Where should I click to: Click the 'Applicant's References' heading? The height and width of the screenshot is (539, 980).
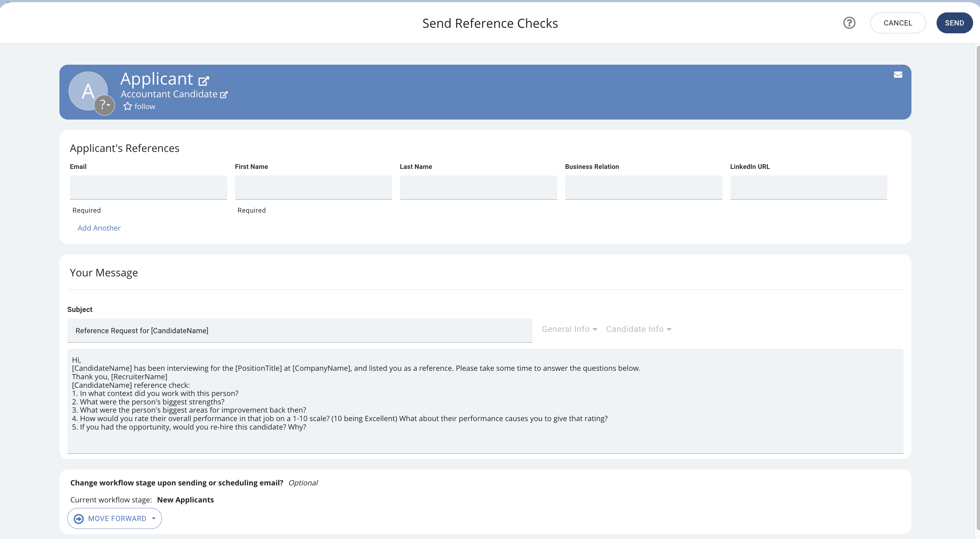(124, 148)
